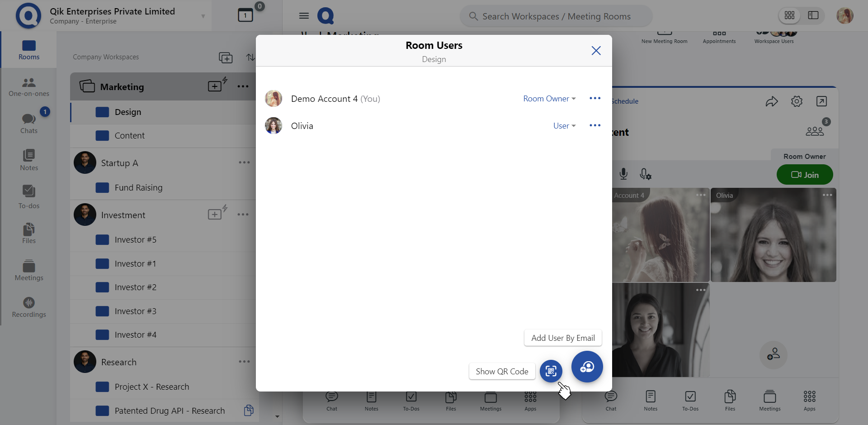Toggle the hamburger menu icon
868x425 pixels.
tap(304, 16)
